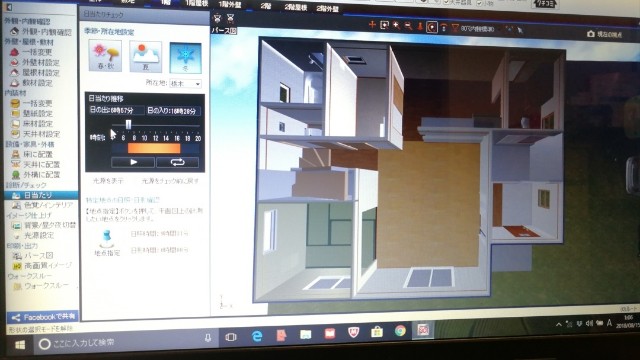Screen dimensions: 640x360
Task: Open 外壁材設定 in the sidebar
Action: pos(35,62)
